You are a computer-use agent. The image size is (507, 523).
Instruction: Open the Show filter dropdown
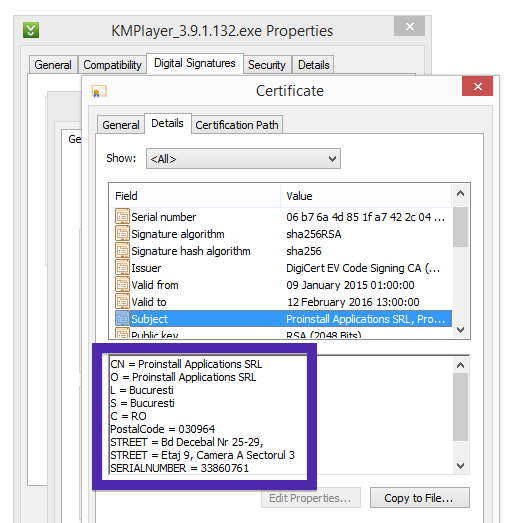click(243, 159)
